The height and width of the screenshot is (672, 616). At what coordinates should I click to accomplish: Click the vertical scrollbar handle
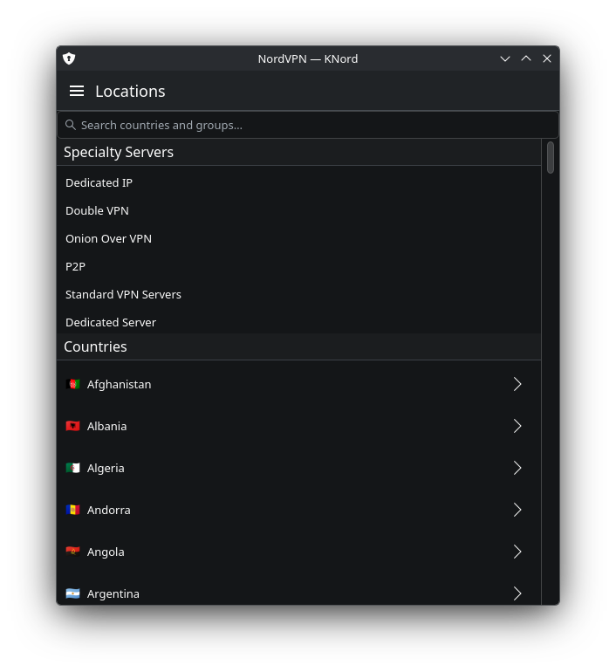(x=551, y=157)
